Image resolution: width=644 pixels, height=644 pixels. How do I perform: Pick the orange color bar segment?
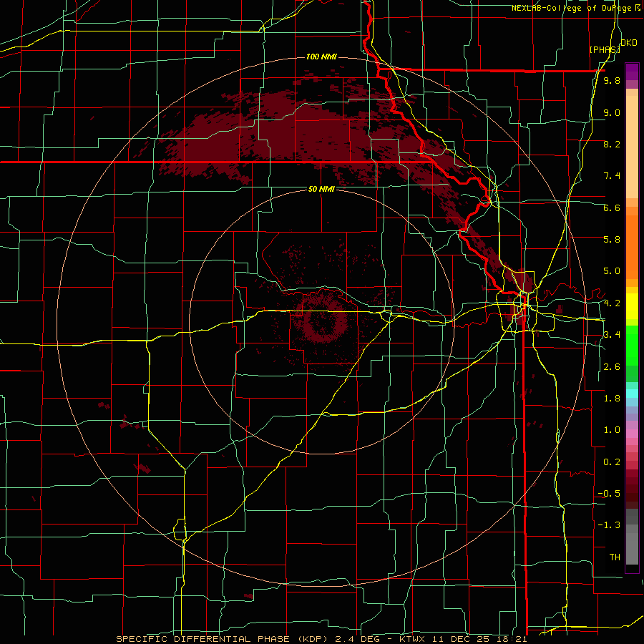pyautogui.click(x=632, y=246)
